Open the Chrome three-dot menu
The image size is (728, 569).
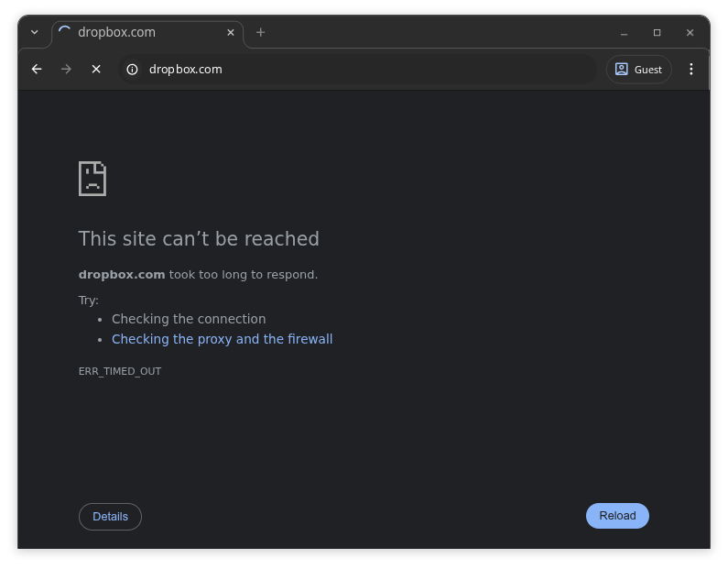point(690,70)
